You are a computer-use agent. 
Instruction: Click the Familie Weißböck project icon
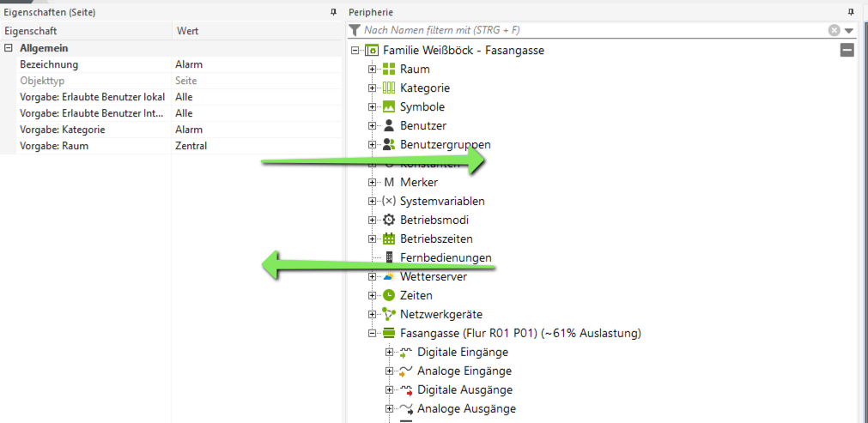[x=373, y=51]
